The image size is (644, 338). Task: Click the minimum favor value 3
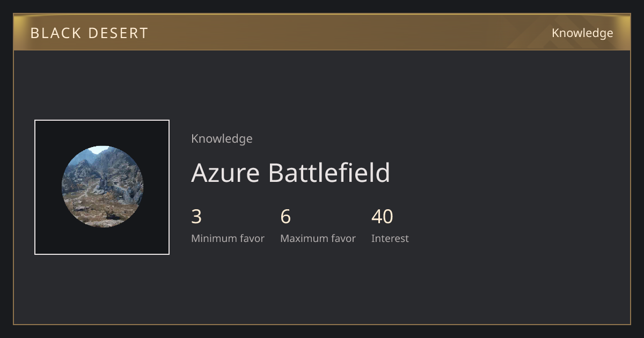click(196, 217)
